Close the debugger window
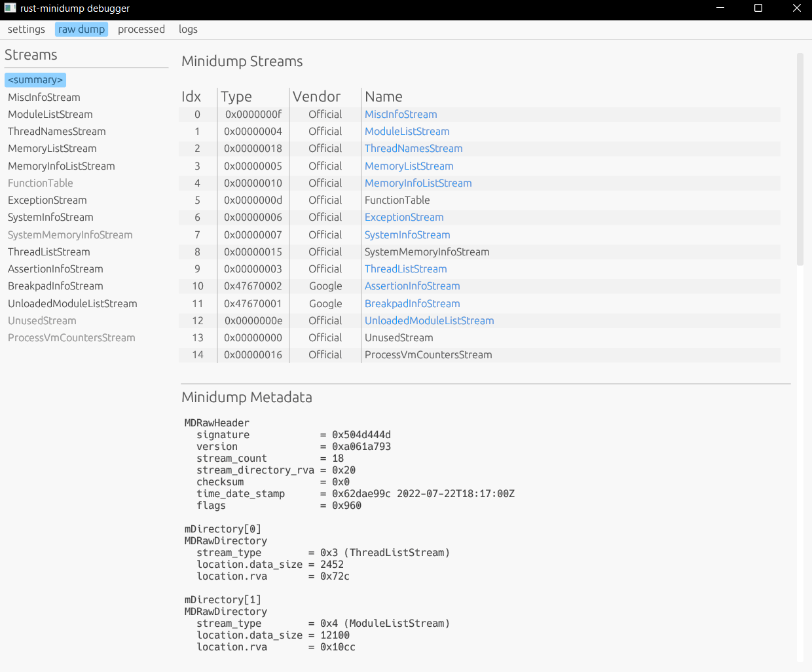 (x=796, y=8)
